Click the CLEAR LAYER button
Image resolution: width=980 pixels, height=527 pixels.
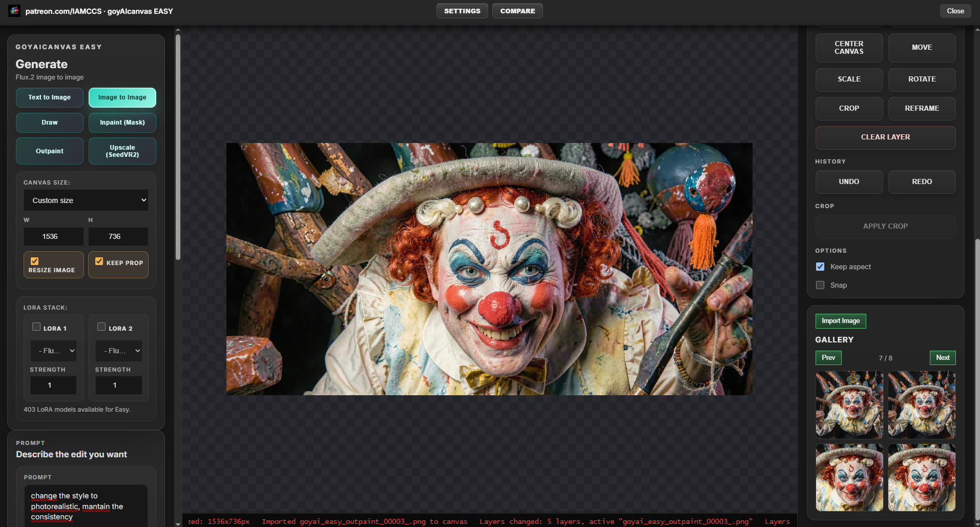[x=885, y=137]
